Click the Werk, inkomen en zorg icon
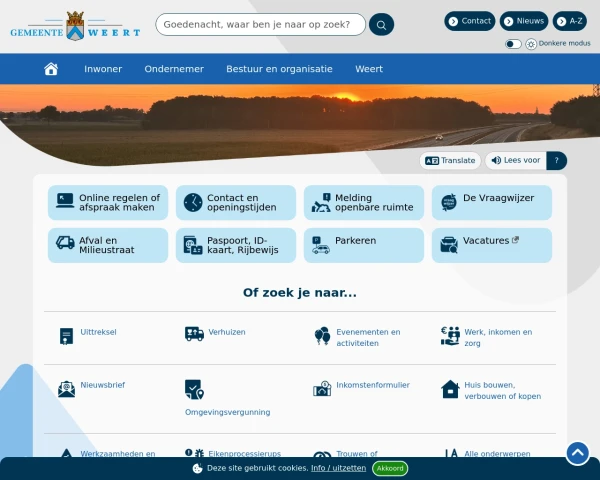The image size is (600, 480). [x=450, y=336]
